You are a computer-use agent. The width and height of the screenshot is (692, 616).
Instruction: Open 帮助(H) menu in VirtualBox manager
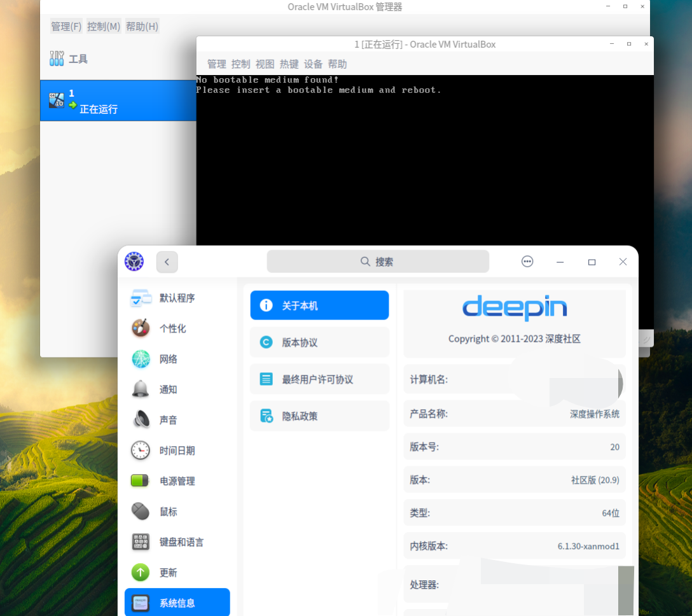(142, 27)
